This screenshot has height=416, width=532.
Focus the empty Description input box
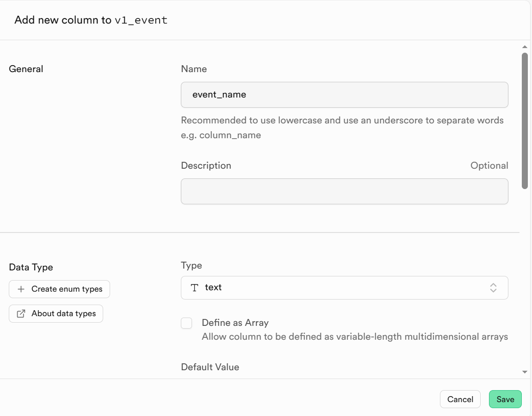[344, 191]
